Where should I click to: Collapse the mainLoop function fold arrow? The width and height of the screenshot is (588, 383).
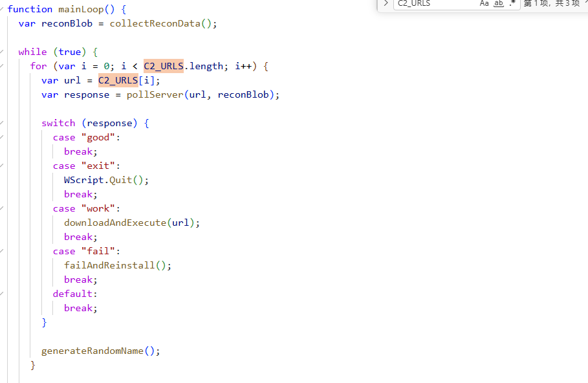click(x=2, y=9)
